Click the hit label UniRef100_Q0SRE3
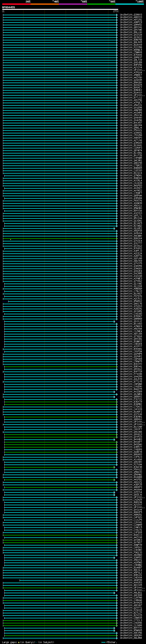 click(131, 540)
